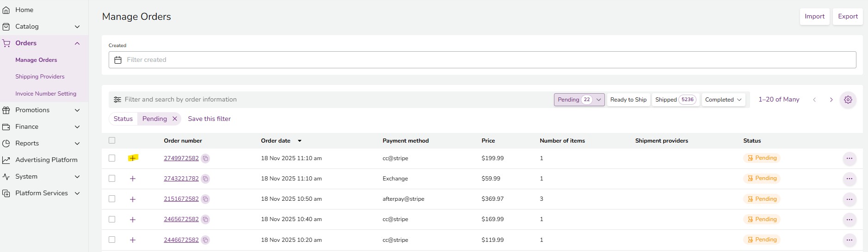Check the box for order 2151672582

click(112, 199)
